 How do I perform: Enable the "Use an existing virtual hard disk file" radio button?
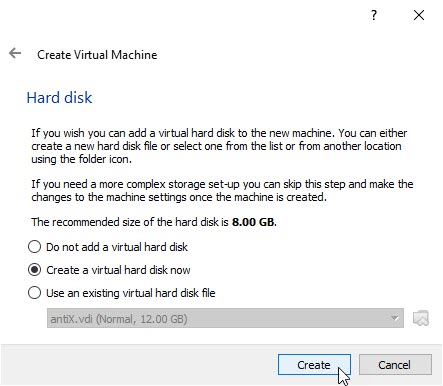click(x=34, y=293)
